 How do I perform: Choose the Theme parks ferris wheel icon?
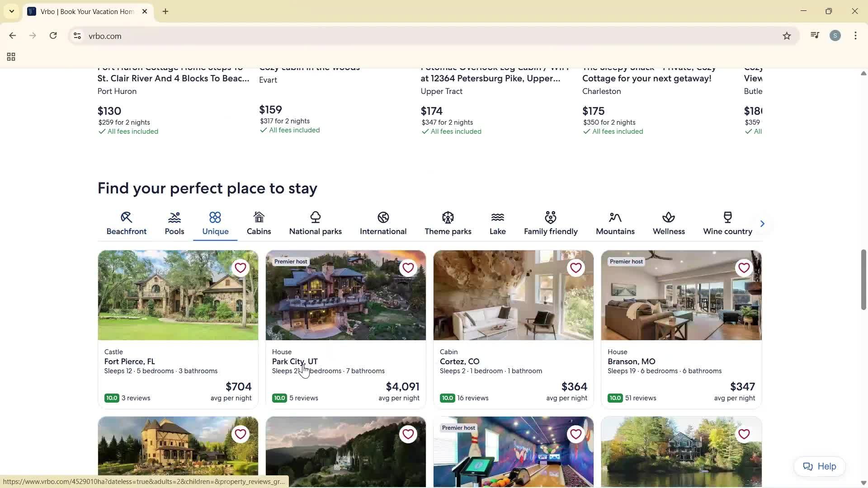coord(448,217)
